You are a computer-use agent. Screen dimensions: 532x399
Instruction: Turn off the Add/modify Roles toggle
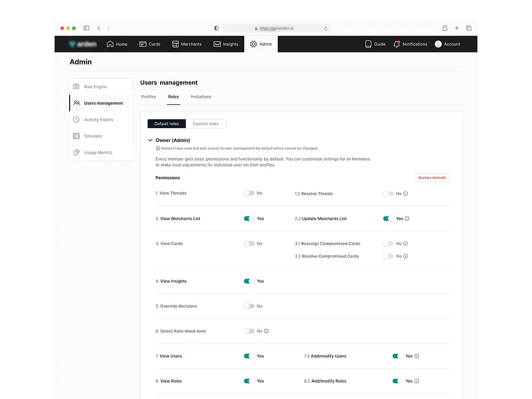[397, 381]
